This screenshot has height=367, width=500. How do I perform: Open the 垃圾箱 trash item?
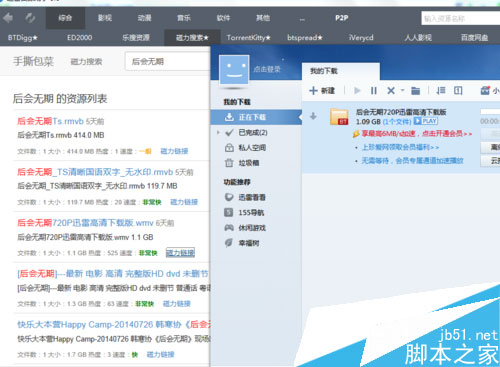tap(249, 163)
